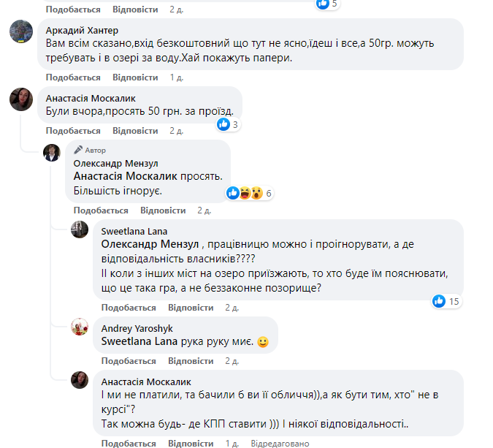Reply to Andrey Yaroshyk via Відповісти
493x448 pixels.
[191, 361]
